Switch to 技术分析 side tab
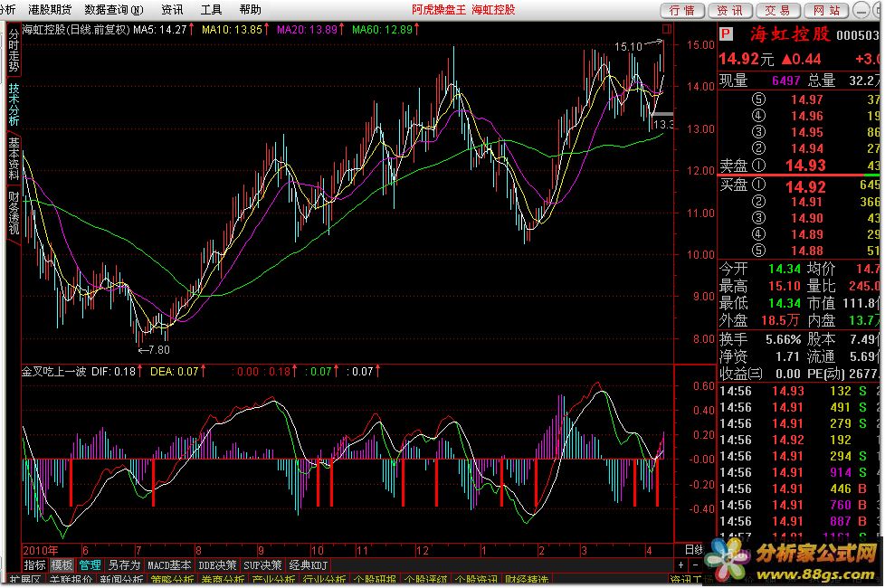This screenshot has width=885, height=588. [14, 104]
